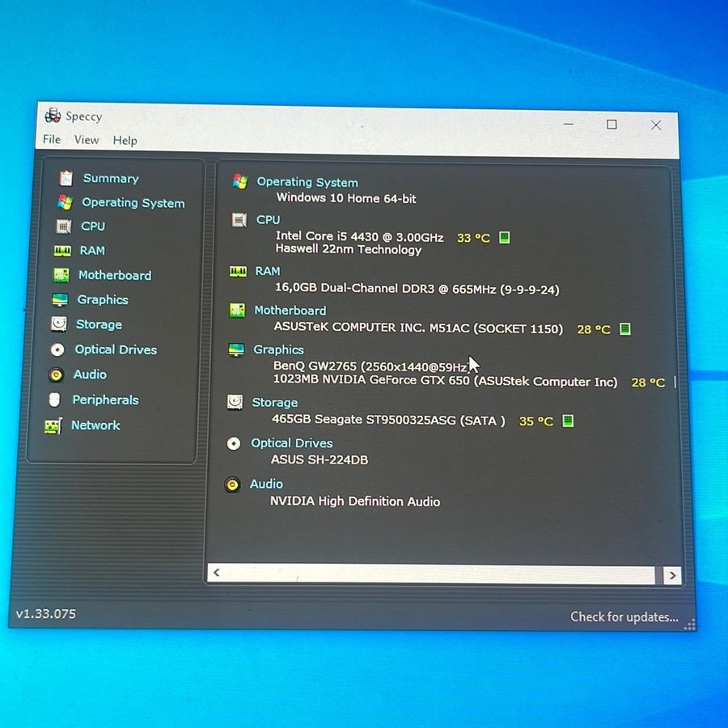Image resolution: width=728 pixels, height=728 pixels.
Task: Click the left arrow of horizontal scrollbar
Action: point(216,574)
